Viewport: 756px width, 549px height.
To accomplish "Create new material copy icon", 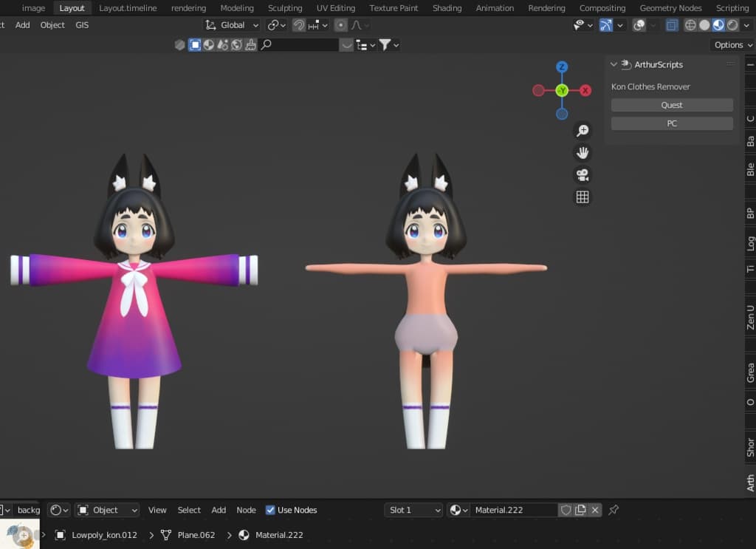I will [x=580, y=510].
